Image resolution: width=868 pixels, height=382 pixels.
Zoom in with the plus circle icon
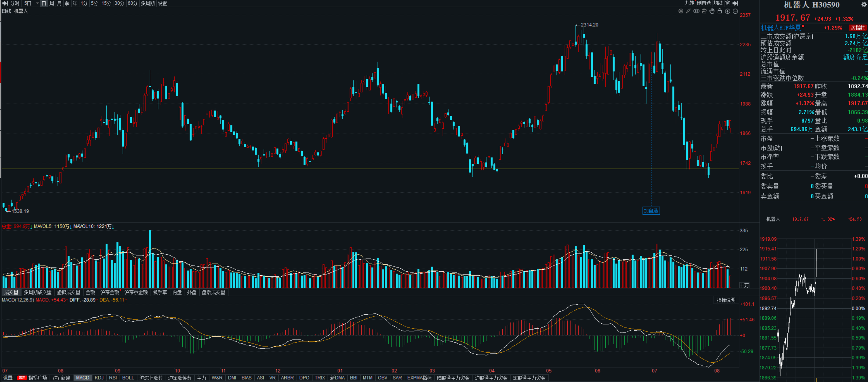coord(728,11)
